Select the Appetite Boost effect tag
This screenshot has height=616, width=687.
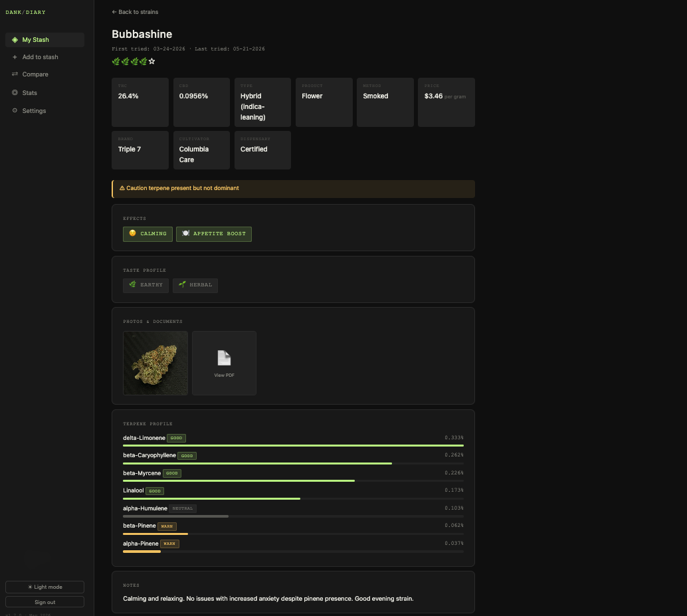click(214, 234)
